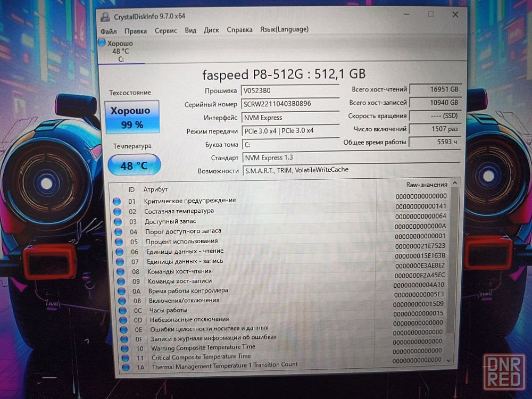Click status icon for 0F Записи в журнале
The image size is (532, 399).
tap(124, 339)
